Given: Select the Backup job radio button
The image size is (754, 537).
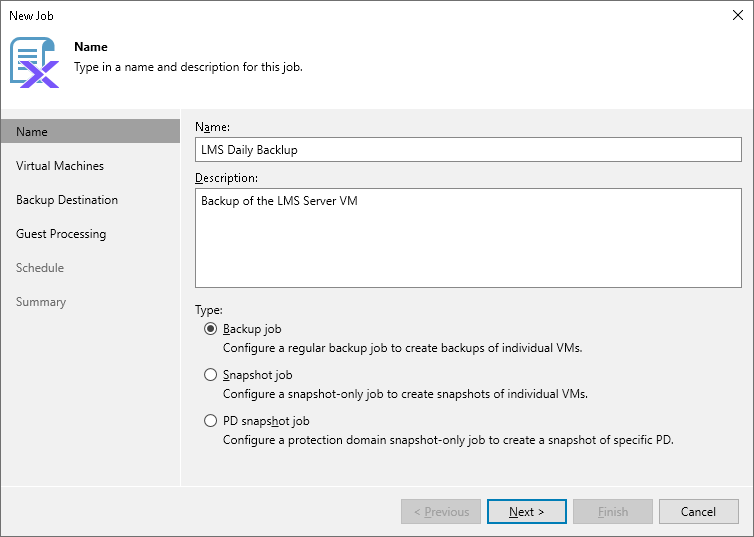Looking at the screenshot, I should 210,329.
